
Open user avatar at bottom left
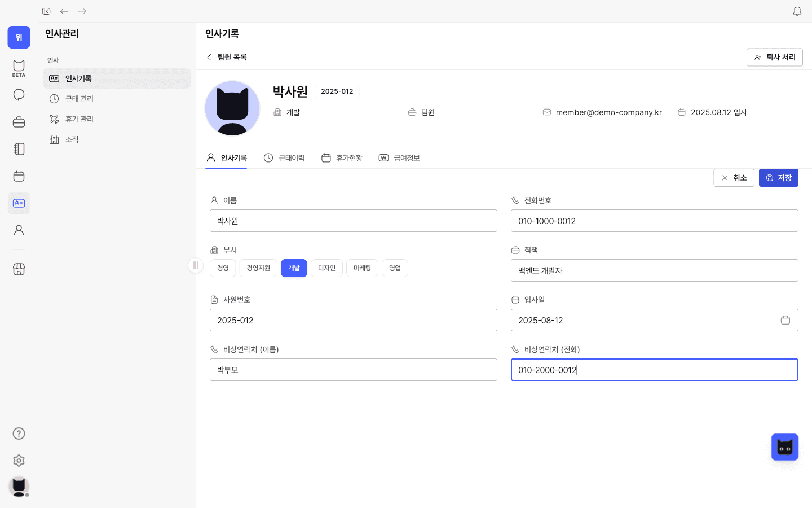[x=19, y=487]
